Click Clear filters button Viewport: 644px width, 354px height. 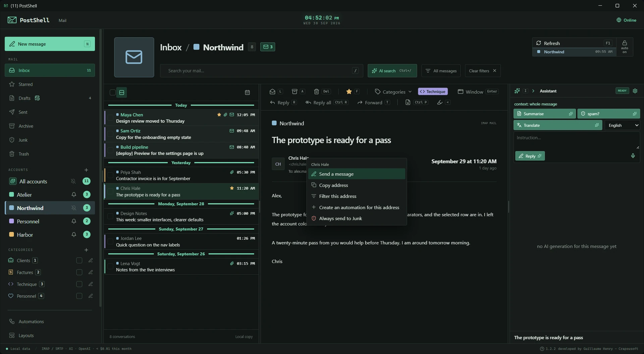[x=483, y=71]
